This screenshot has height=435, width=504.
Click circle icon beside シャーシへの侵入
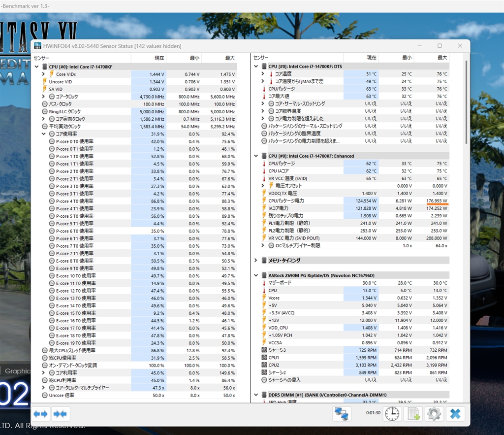pyautogui.click(x=264, y=380)
